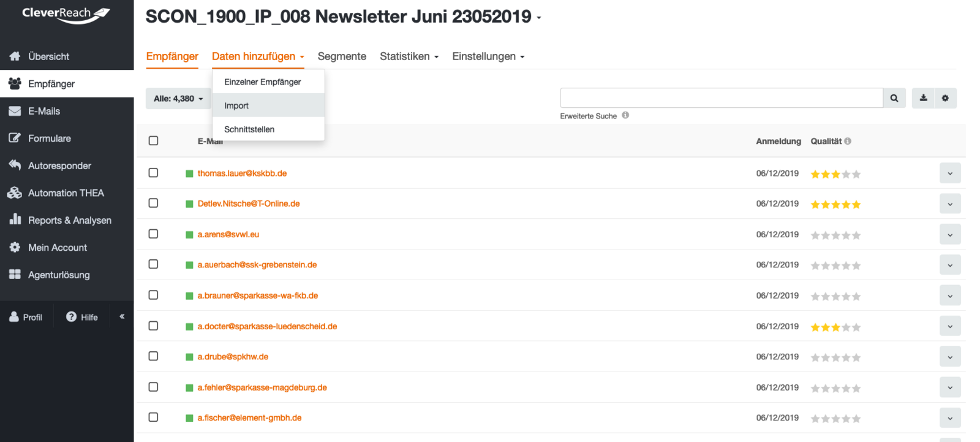Click the Erweiterte Suche info icon
980x442 pixels.
(x=625, y=115)
